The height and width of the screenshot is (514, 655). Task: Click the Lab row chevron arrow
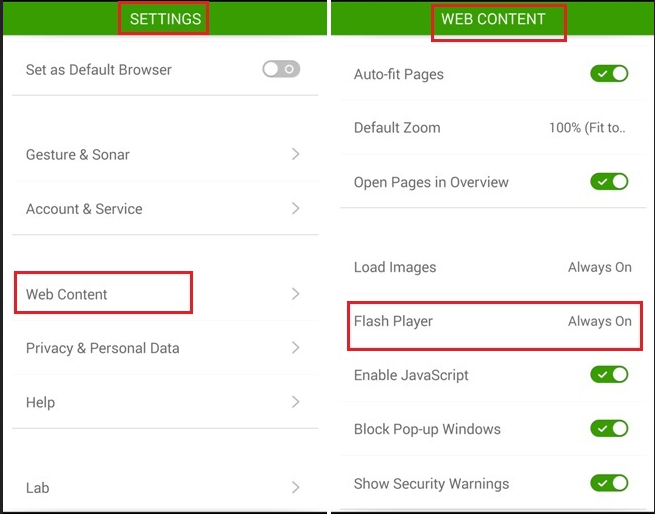pos(295,488)
